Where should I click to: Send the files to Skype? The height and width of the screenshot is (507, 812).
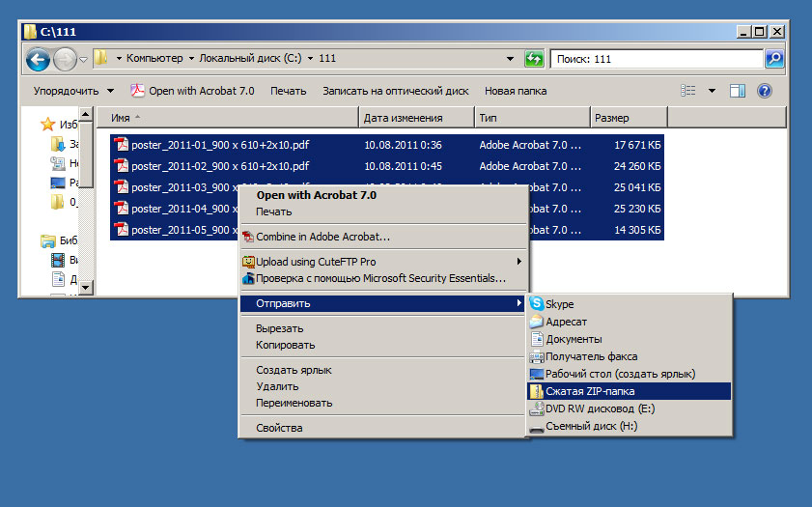[630, 304]
